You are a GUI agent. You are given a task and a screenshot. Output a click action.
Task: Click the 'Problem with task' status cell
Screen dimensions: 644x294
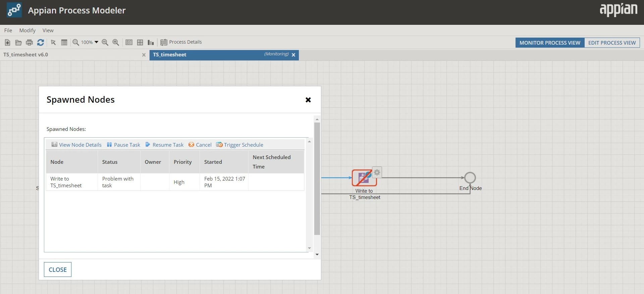tap(119, 182)
